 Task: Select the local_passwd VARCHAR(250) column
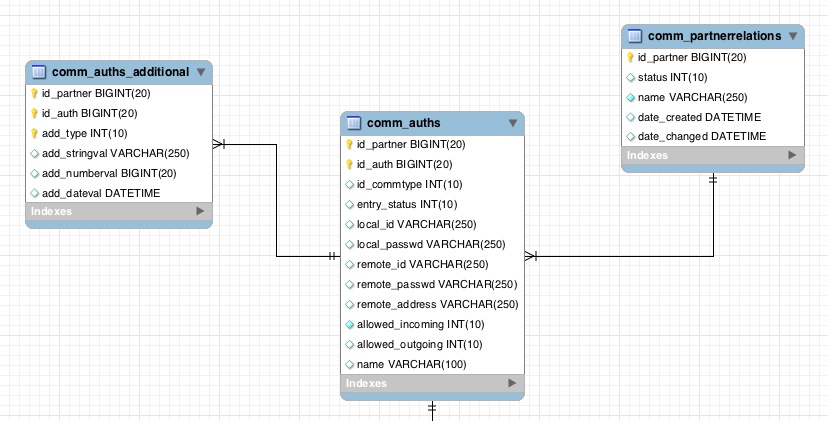[x=431, y=245]
